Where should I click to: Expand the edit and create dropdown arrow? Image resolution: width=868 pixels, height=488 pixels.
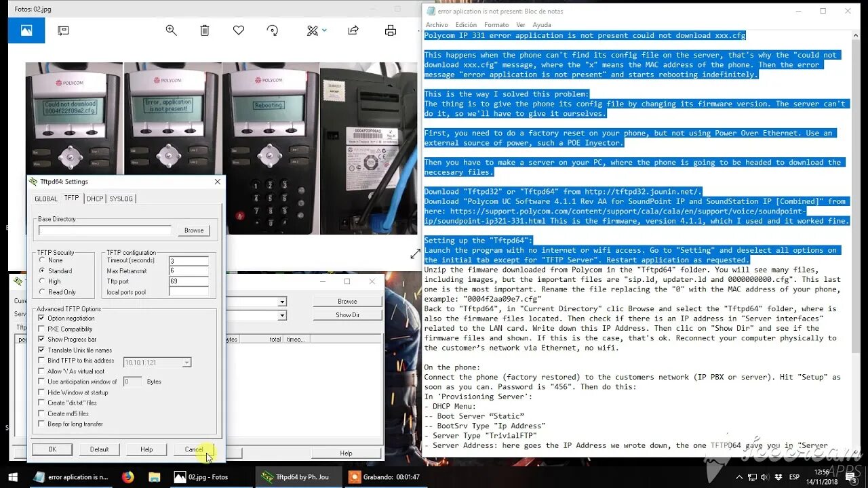tap(324, 30)
